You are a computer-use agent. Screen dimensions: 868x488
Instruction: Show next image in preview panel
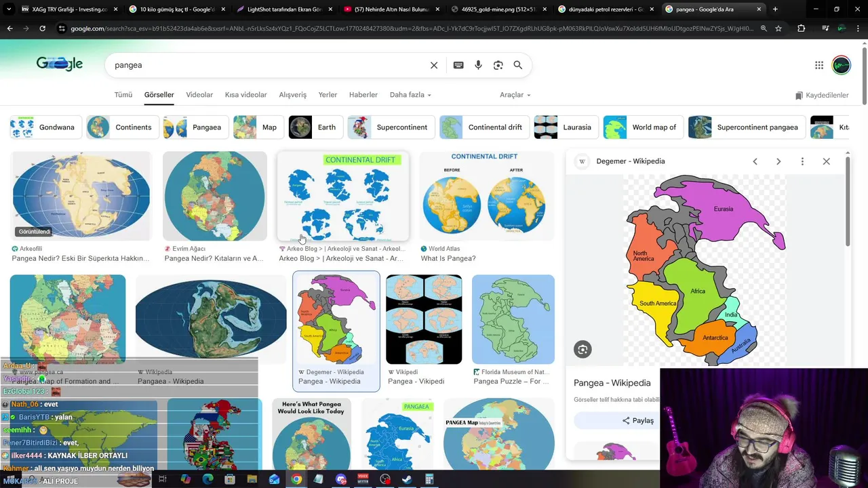(778, 161)
